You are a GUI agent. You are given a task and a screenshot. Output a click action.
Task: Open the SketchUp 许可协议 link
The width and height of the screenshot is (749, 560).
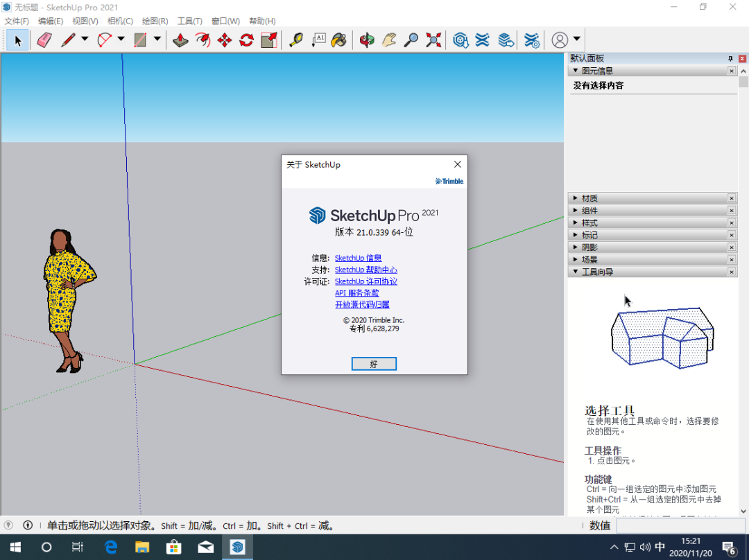coord(366,281)
